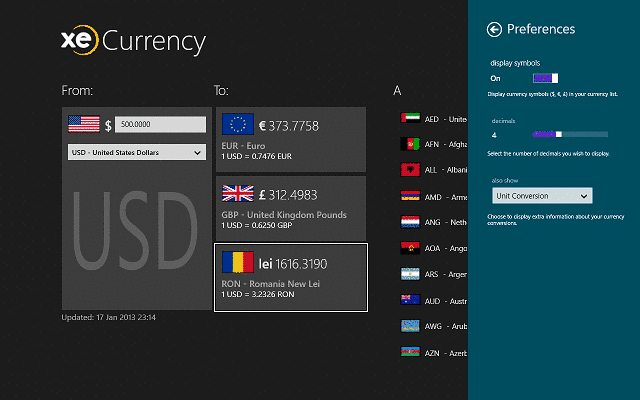Select the AWG Aruba flag icon
640x400 pixels.
410,326
